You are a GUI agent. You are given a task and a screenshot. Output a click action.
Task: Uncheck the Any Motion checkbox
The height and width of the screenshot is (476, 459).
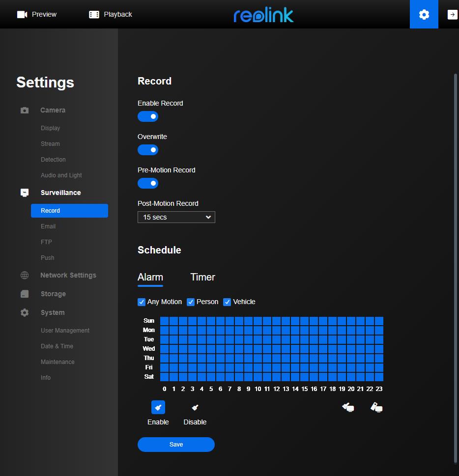coord(142,302)
